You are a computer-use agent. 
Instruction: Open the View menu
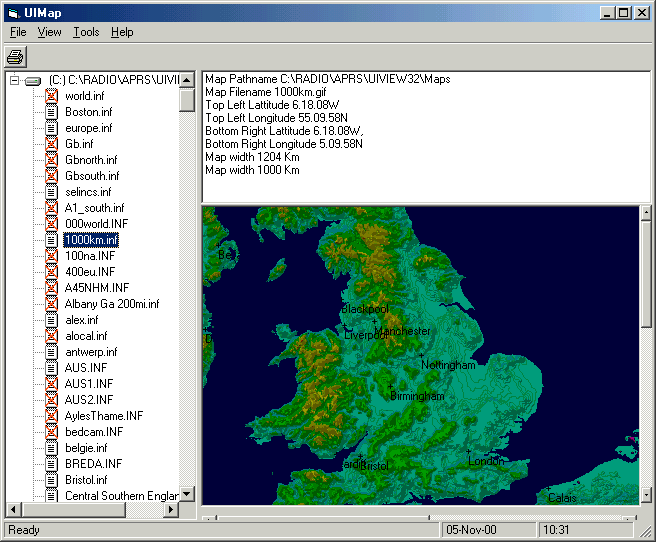(50, 32)
